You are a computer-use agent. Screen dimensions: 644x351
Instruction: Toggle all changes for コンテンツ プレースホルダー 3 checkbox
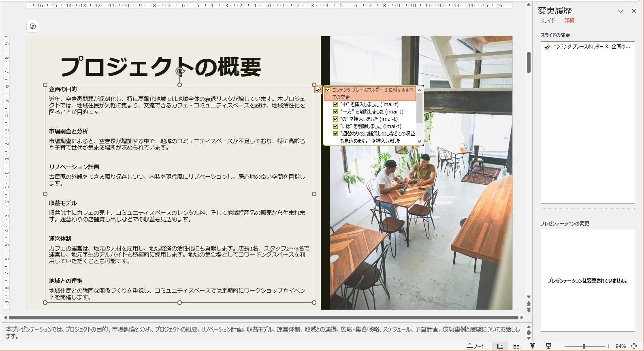pyautogui.click(x=328, y=90)
